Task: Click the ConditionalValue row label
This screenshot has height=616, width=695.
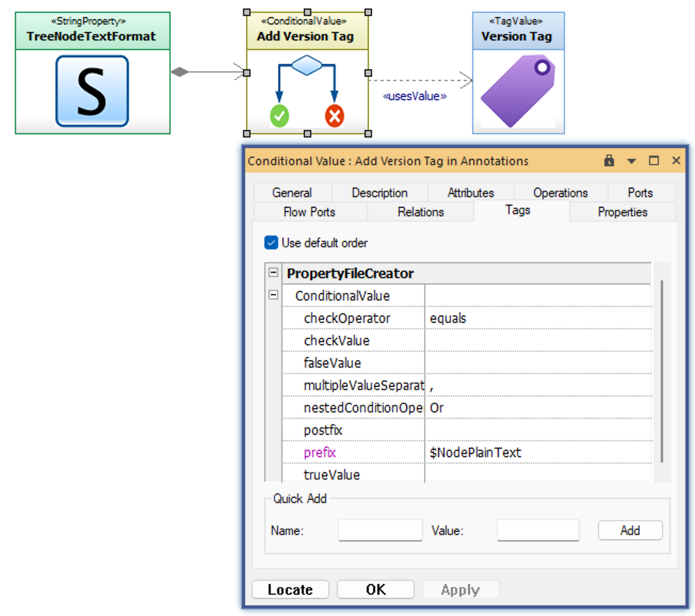Action: click(x=342, y=296)
